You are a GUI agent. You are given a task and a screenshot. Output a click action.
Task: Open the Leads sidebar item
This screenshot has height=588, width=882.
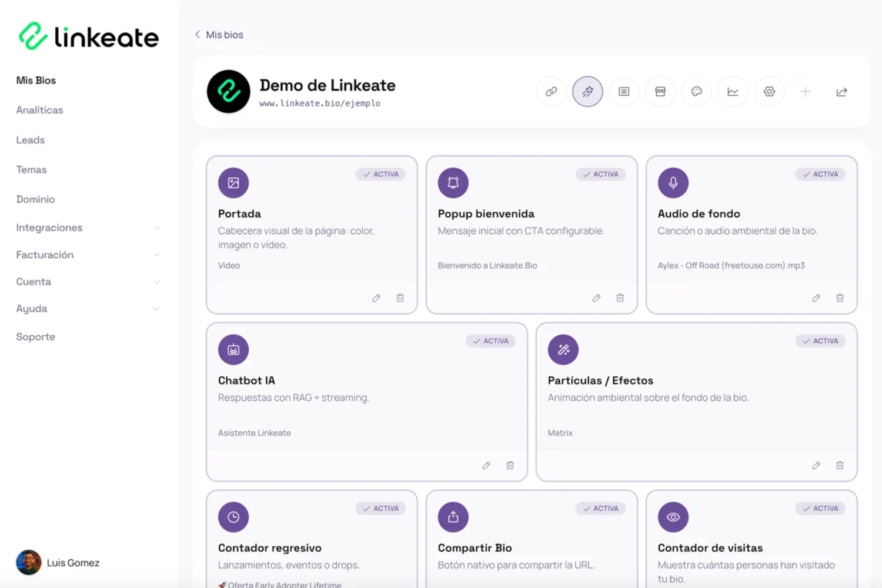click(31, 140)
